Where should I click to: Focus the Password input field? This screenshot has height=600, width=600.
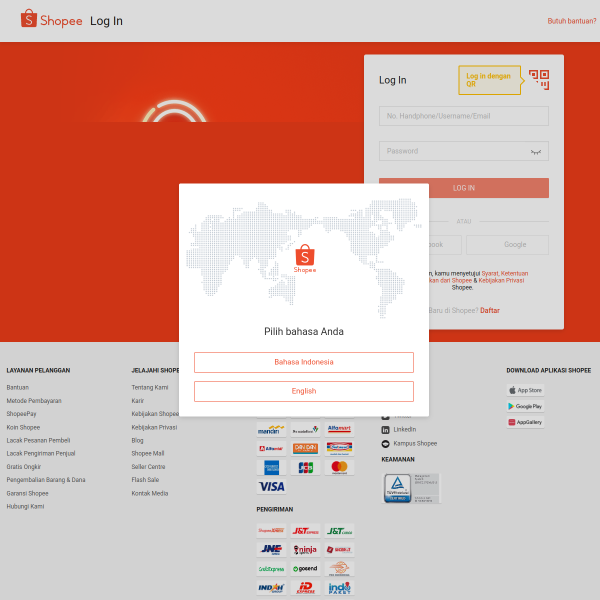[x=464, y=151]
